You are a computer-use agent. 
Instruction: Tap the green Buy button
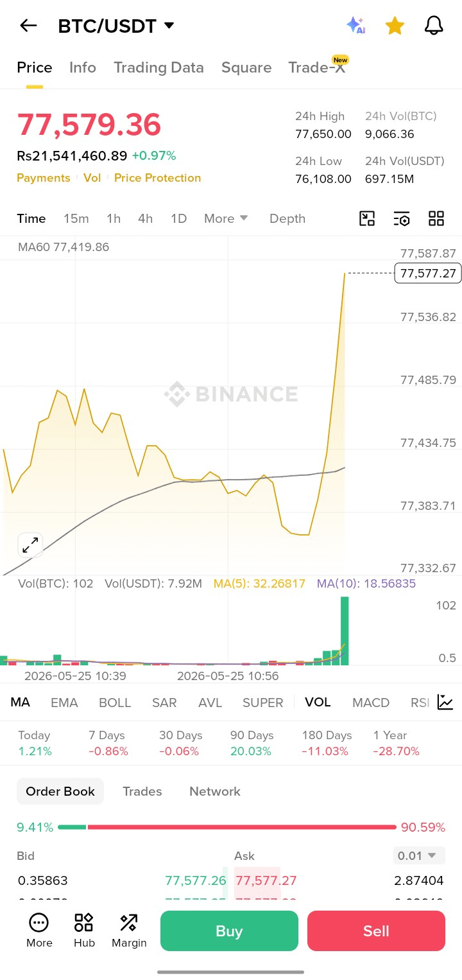[x=229, y=931]
